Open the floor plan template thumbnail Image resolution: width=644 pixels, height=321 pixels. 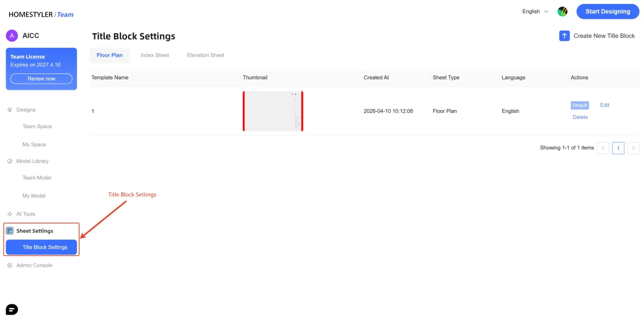click(x=273, y=112)
